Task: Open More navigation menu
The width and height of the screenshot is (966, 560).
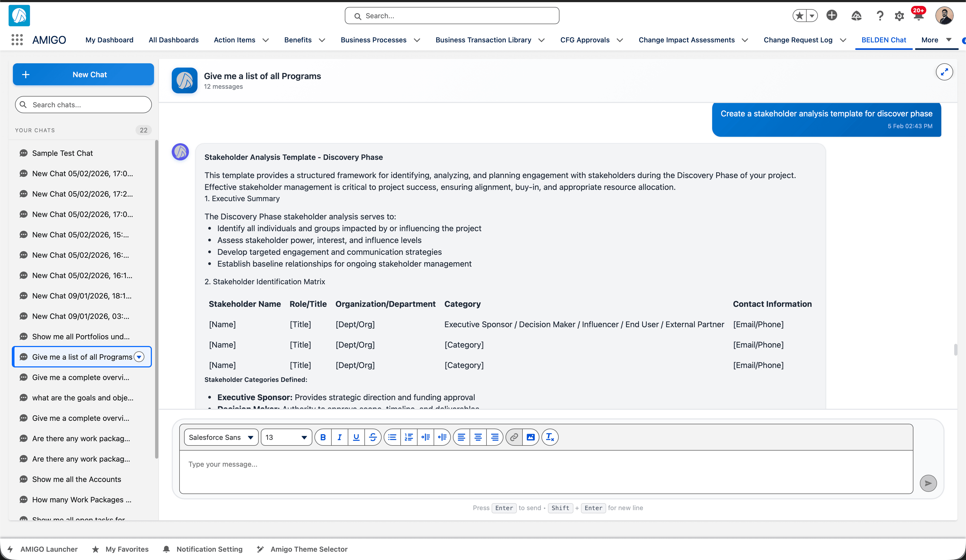Action: click(936, 40)
